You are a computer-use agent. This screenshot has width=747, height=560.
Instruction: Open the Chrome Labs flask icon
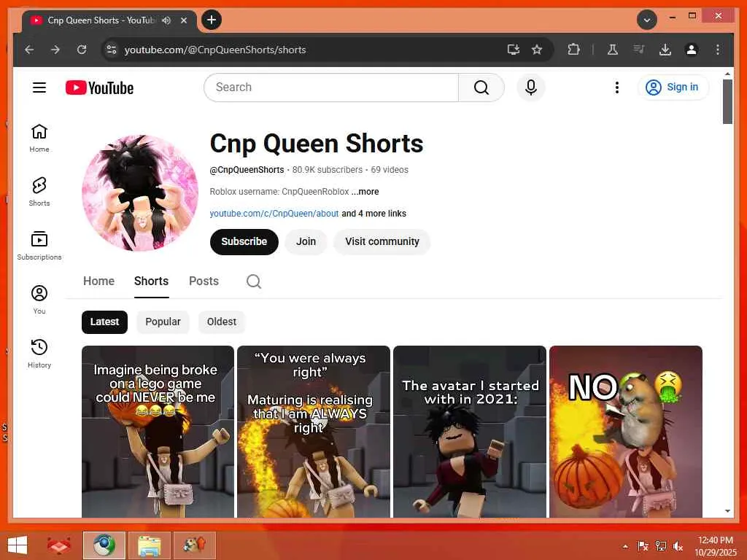(x=613, y=50)
